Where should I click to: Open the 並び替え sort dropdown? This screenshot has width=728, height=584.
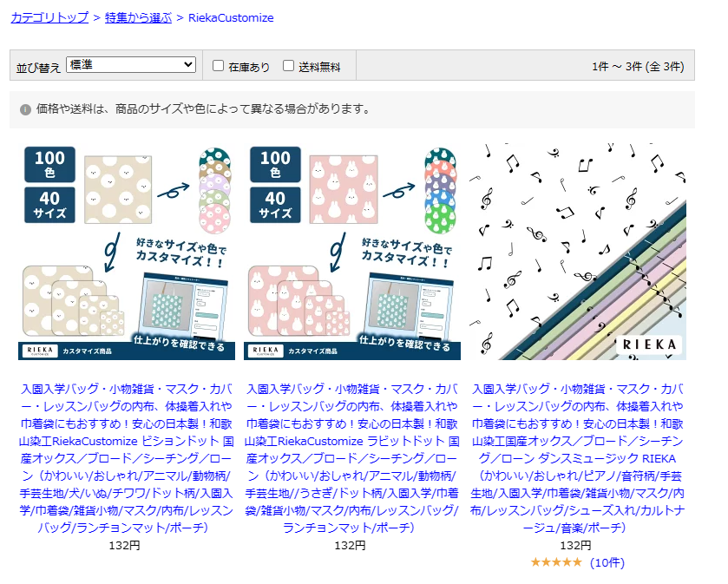(131, 64)
